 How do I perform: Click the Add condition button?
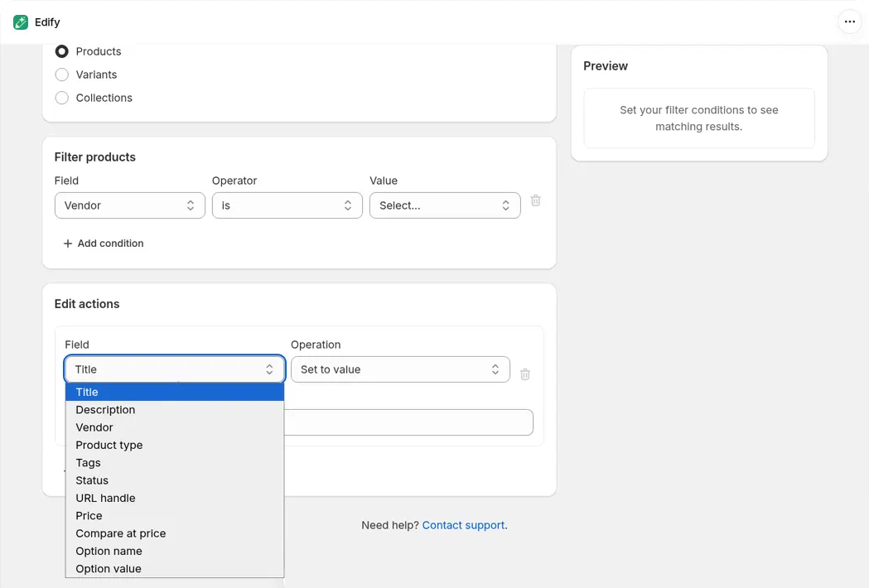click(103, 243)
